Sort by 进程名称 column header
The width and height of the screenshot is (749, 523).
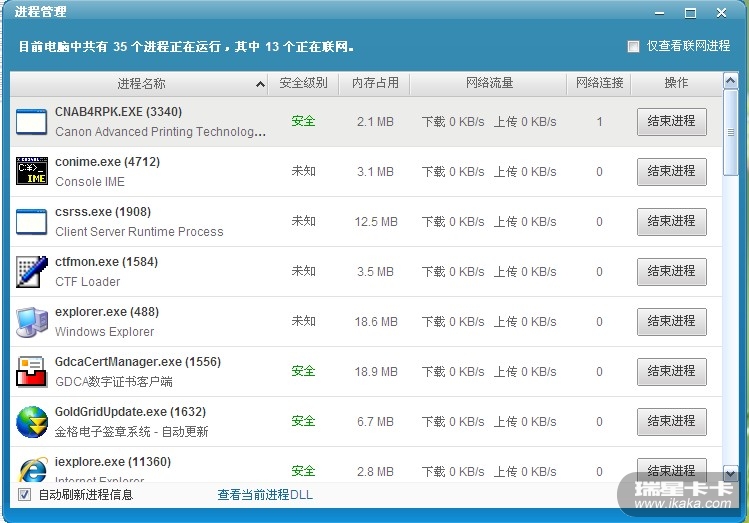[141, 83]
